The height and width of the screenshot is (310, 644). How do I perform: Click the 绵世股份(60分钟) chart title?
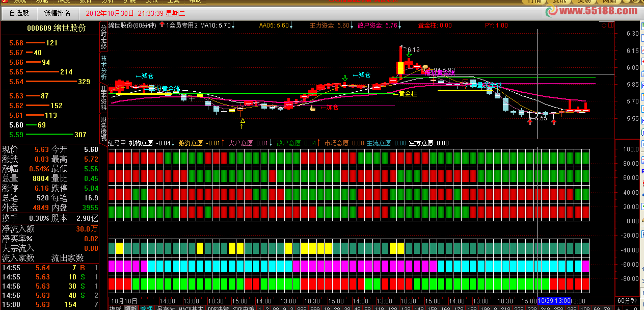tap(131, 25)
